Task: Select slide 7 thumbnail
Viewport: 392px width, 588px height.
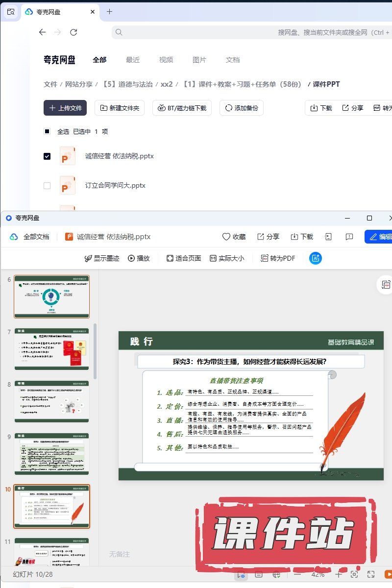Action: coord(52,349)
